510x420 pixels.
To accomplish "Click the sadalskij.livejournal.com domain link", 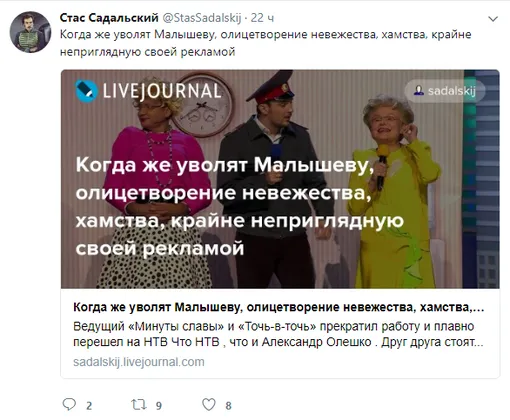I will pyautogui.click(x=139, y=362).
